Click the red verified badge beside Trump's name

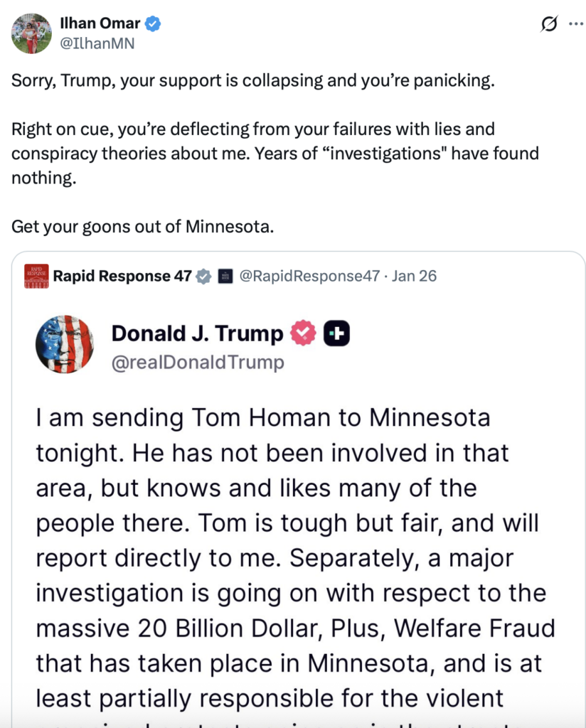[304, 333]
